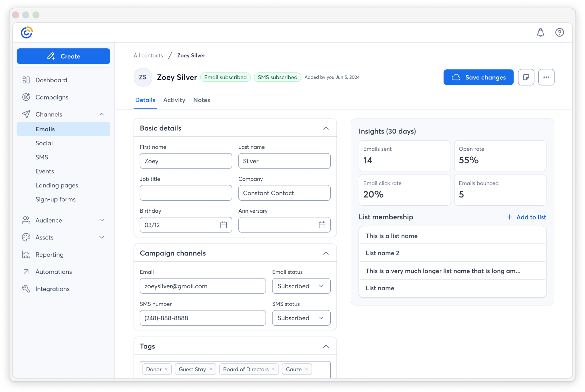Select Dashboard in the sidebar

(x=51, y=80)
